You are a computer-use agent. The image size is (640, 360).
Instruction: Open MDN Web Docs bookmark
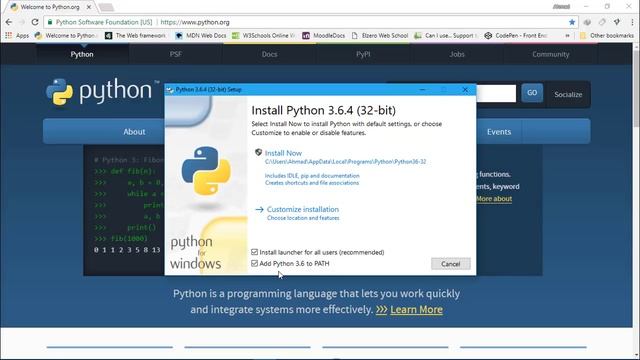coord(200,36)
